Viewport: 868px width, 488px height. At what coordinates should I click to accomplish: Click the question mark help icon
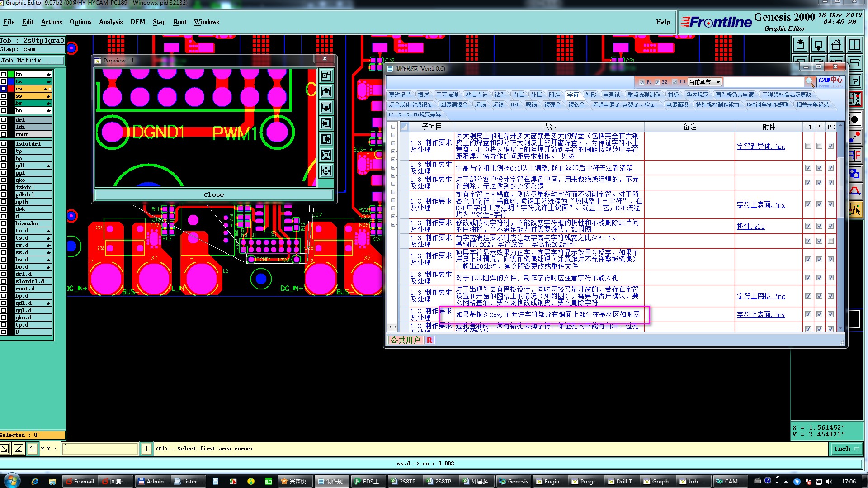coord(855,81)
